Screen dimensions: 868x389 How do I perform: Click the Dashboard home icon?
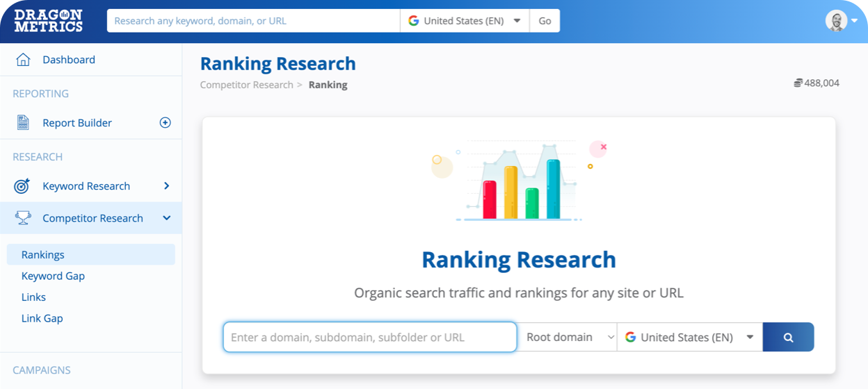(x=23, y=60)
